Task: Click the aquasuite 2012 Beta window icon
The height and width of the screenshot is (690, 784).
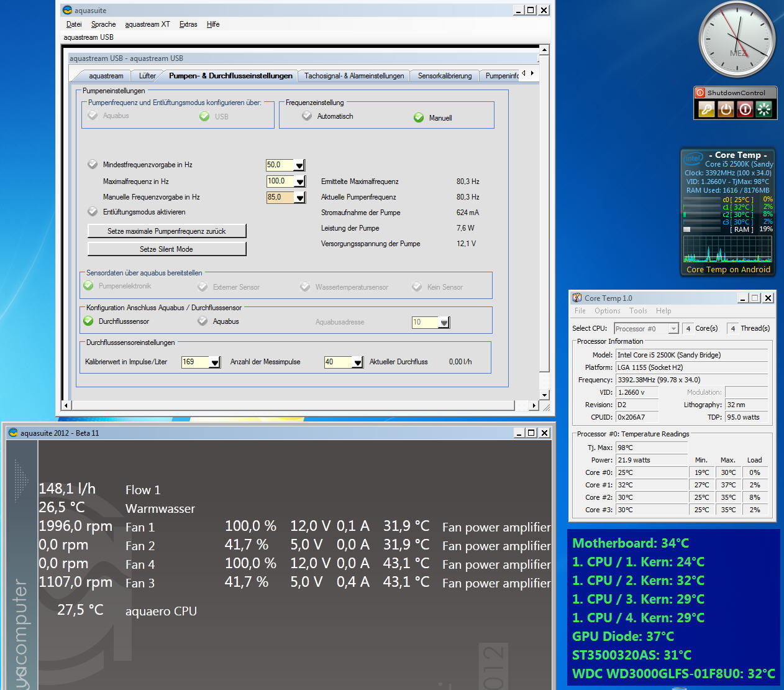Action: tap(12, 433)
